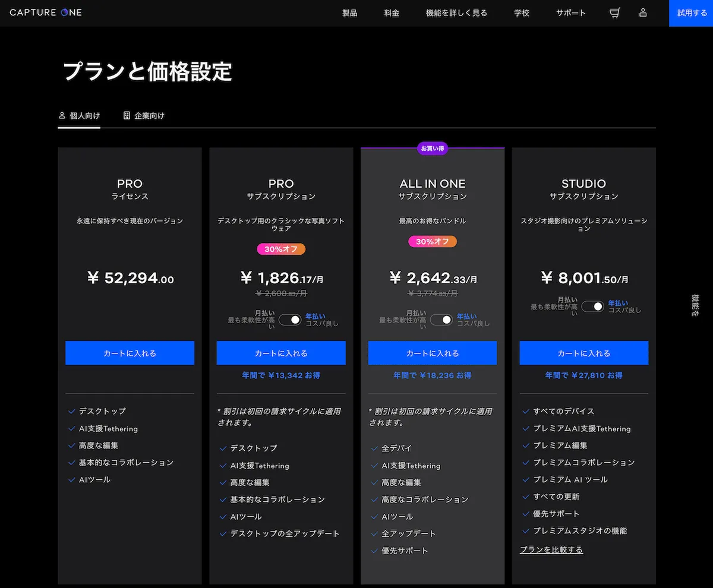The width and height of the screenshot is (713, 588).
Task: Add ALL IN ONE subscription to cart
Action: [433, 353]
